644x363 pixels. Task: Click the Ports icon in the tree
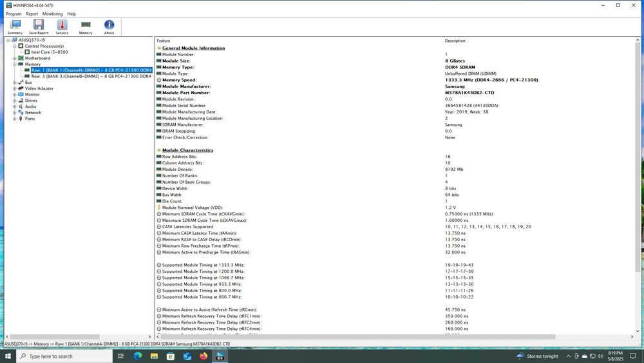(x=21, y=119)
